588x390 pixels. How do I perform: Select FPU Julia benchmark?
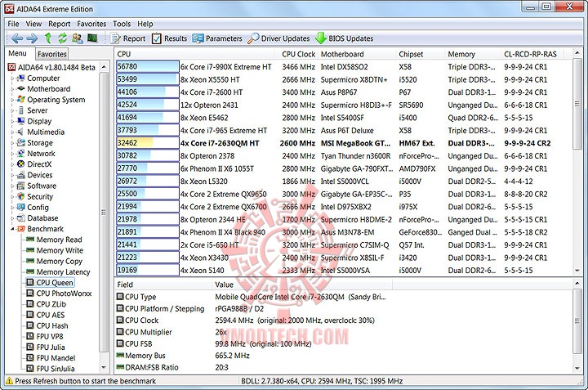tap(51, 347)
